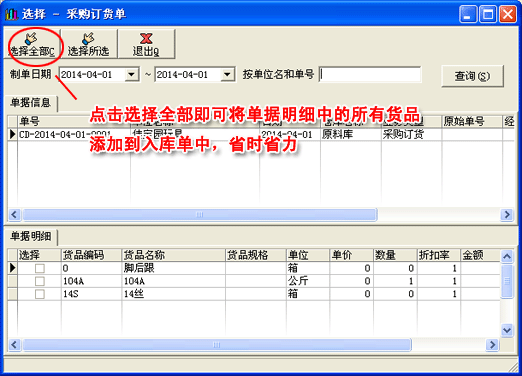This screenshot has width=522, height=376.
Task: Click the right arrow of the upper horizontal scrollbar
Action: click(x=507, y=214)
